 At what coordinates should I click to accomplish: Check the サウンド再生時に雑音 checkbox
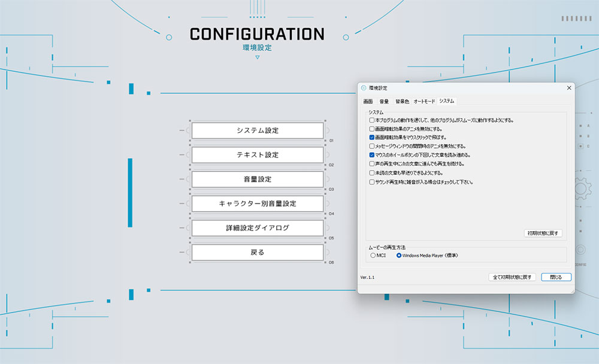[372, 181]
